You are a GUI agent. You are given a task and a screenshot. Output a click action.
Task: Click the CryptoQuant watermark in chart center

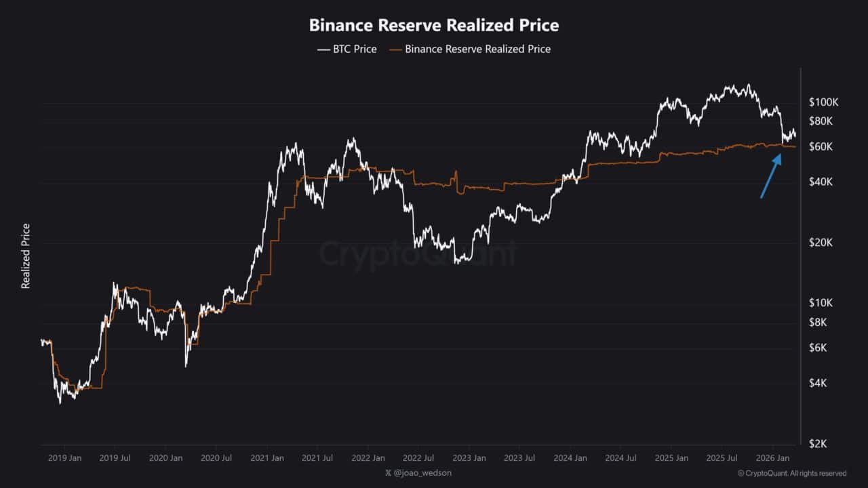coord(417,254)
